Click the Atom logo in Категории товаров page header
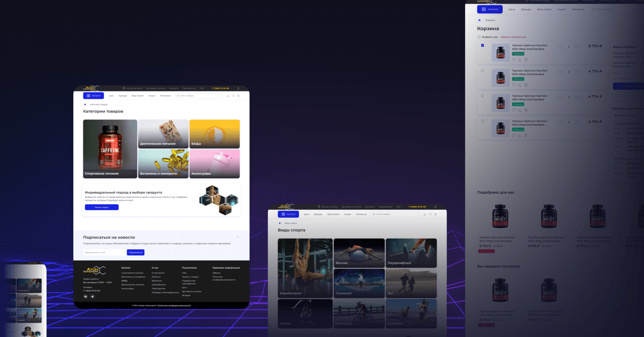This screenshot has height=337, width=644. [91, 88]
